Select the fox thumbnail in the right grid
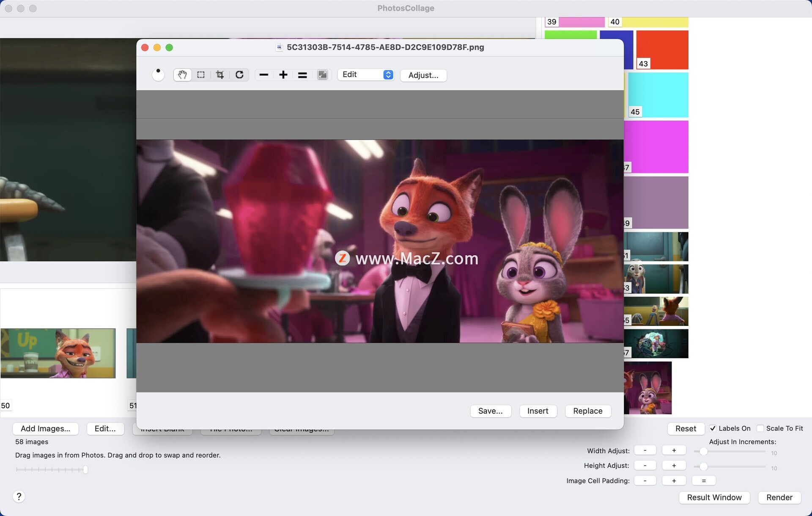The width and height of the screenshot is (812, 516). pyautogui.click(x=656, y=311)
